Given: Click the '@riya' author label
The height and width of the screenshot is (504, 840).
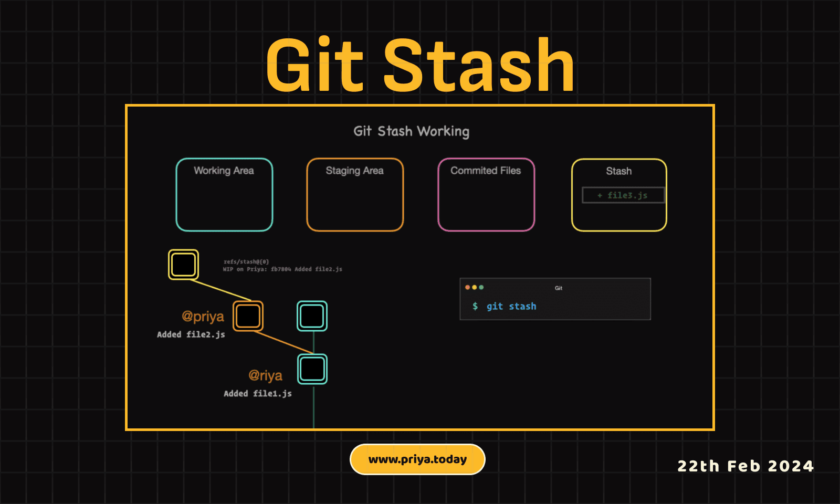Looking at the screenshot, I should (265, 375).
